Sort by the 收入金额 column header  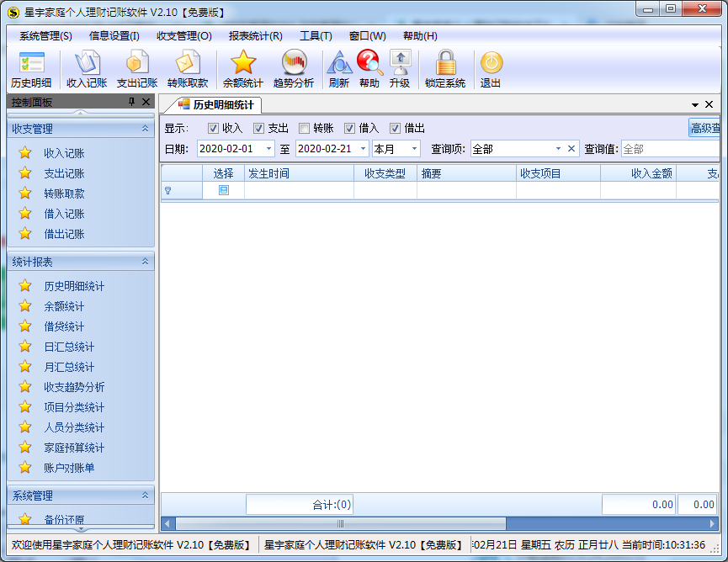(x=638, y=173)
